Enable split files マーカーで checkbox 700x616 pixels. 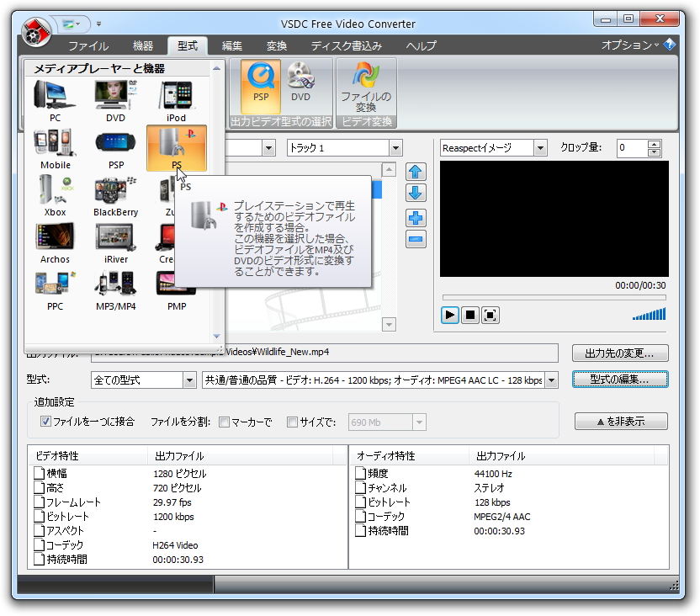224,422
